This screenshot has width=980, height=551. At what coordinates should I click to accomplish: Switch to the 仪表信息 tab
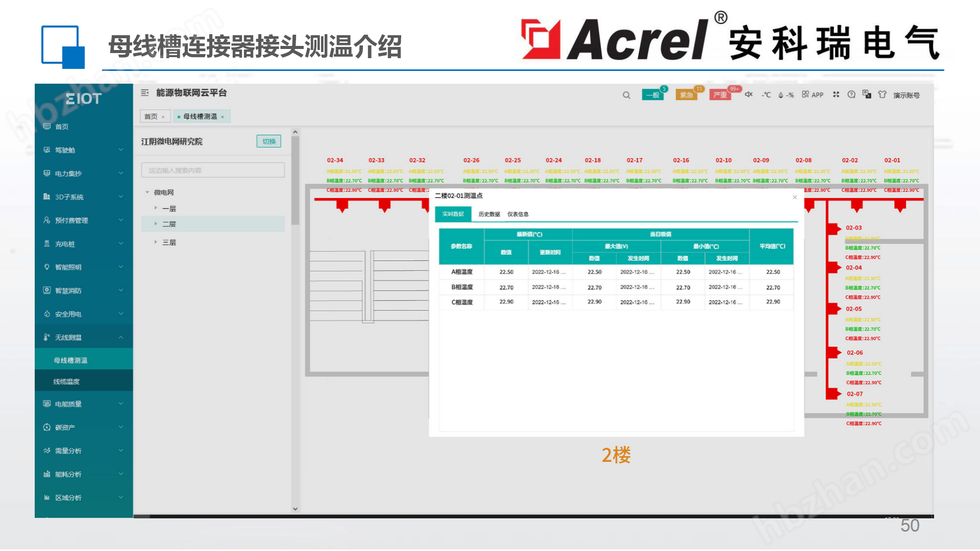click(x=518, y=214)
